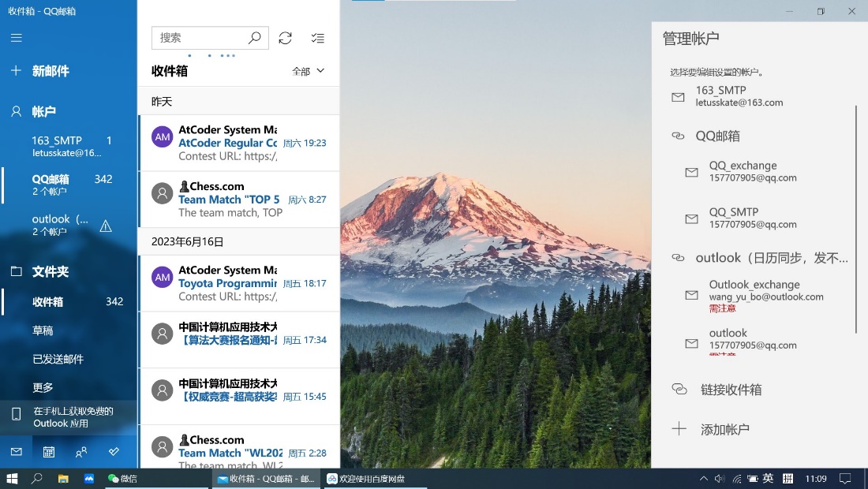Select the QQ邮箱 account in sidebar

69,185
